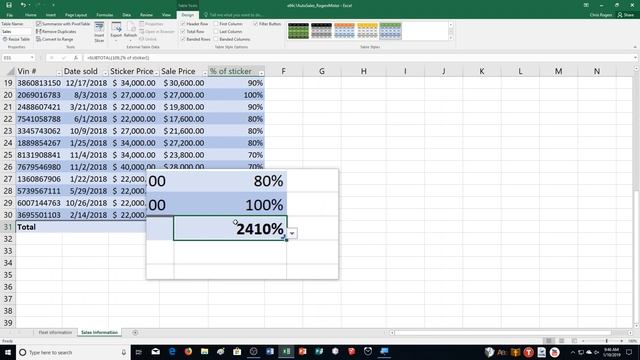Open the Sale Price column filter dropdown

click(x=205, y=73)
